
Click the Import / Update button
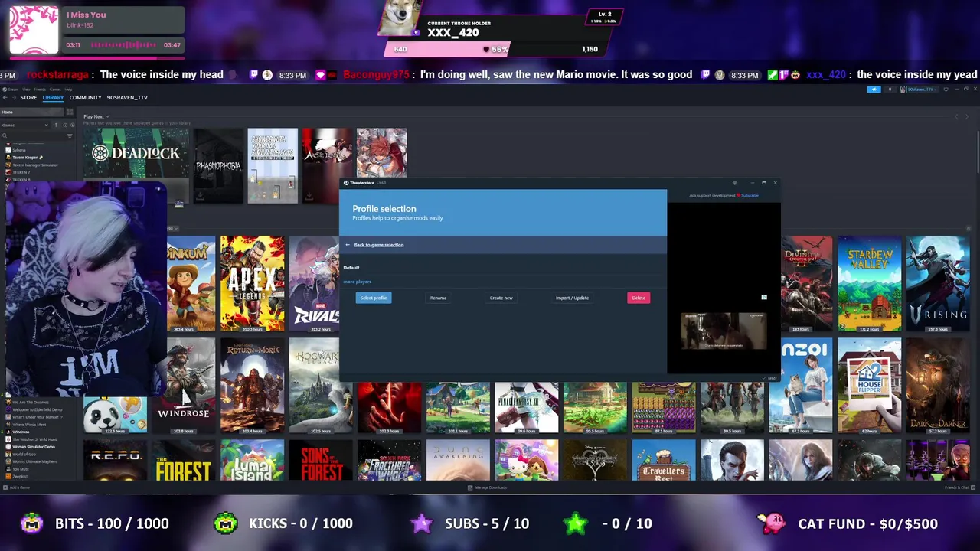(x=572, y=298)
